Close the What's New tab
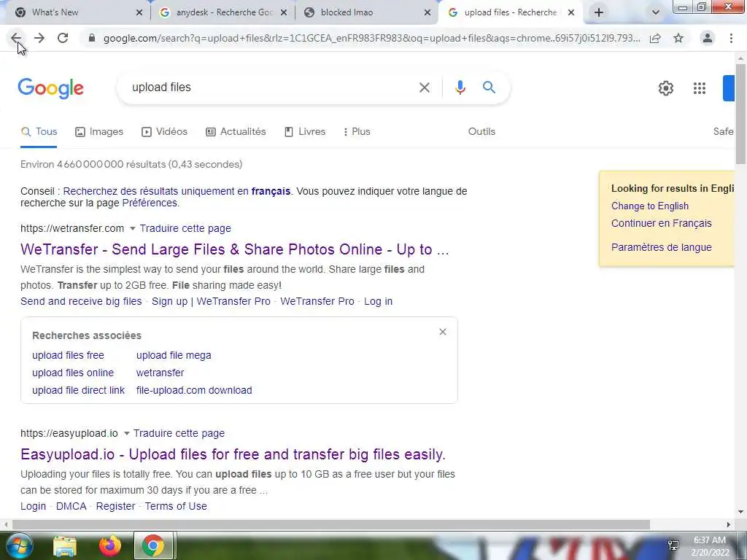The width and height of the screenshot is (747, 560). [139, 12]
